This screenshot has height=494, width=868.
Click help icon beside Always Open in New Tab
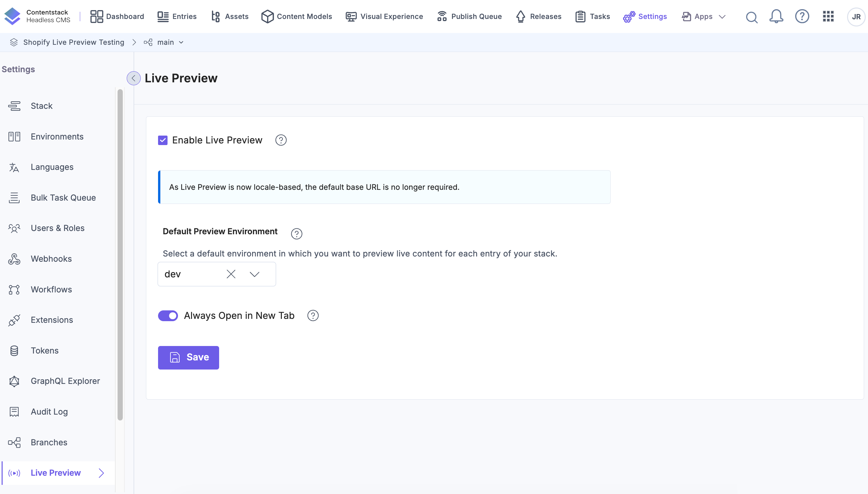point(313,316)
